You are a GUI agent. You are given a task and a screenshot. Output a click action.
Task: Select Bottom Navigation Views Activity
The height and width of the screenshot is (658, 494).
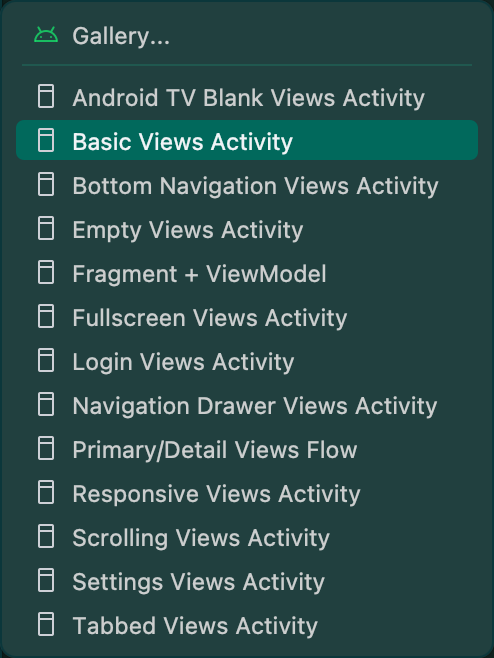(247, 185)
